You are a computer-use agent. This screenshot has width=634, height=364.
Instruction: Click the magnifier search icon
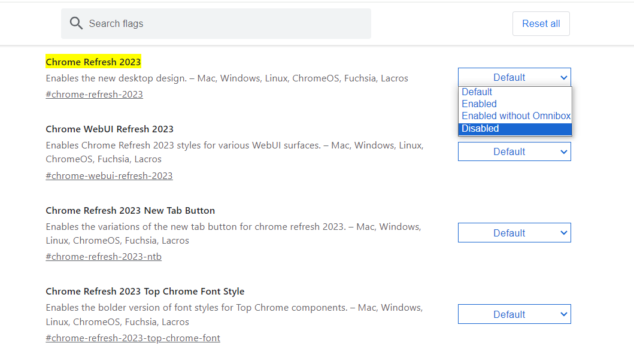point(76,23)
